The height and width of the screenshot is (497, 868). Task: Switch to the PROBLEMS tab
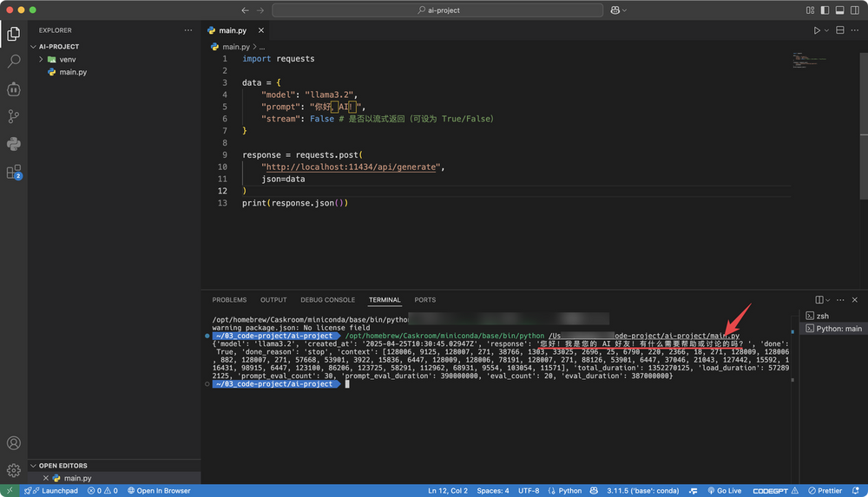click(x=229, y=300)
